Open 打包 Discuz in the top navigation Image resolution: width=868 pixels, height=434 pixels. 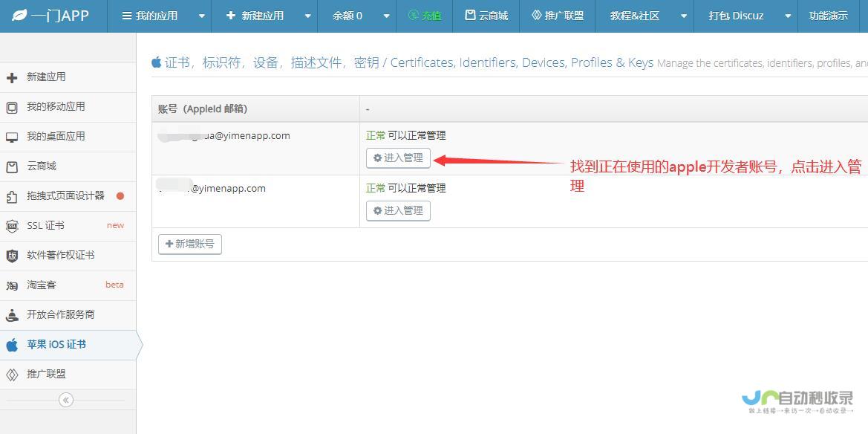(736, 16)
